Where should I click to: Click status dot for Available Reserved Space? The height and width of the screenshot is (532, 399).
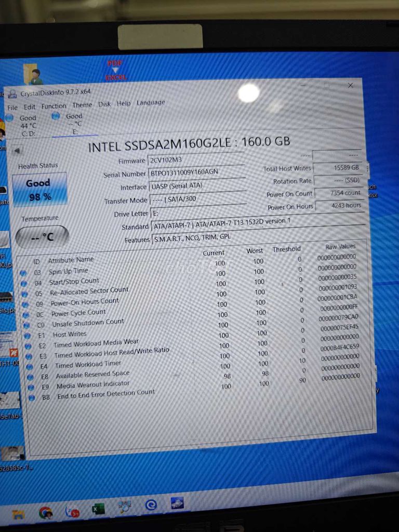tap(30, 377)
